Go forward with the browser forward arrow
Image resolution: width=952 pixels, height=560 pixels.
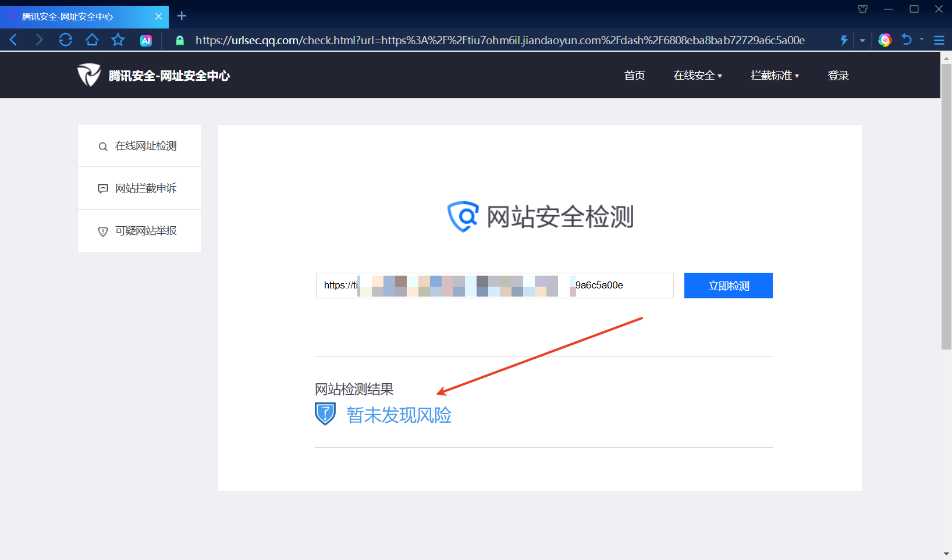39,40
